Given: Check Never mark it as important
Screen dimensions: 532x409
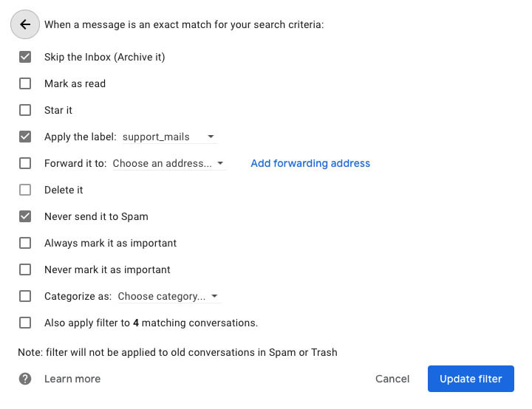Looking at the screenshot, I should (25, 269).
